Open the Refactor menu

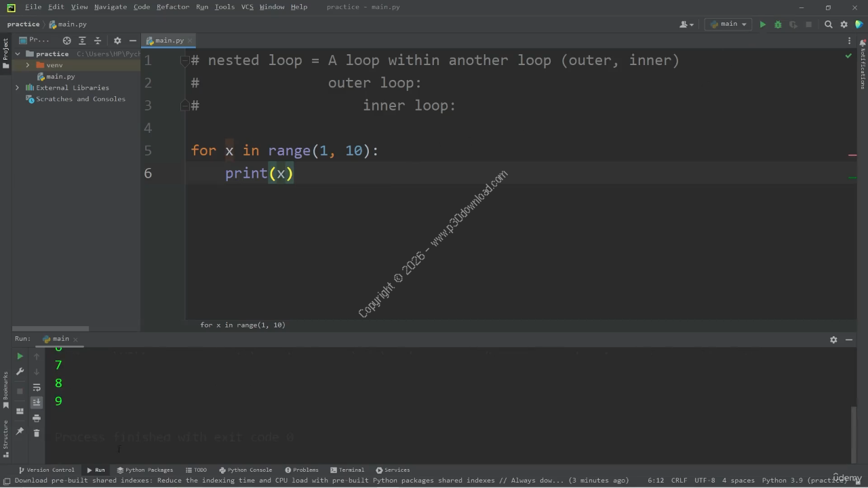173,7
